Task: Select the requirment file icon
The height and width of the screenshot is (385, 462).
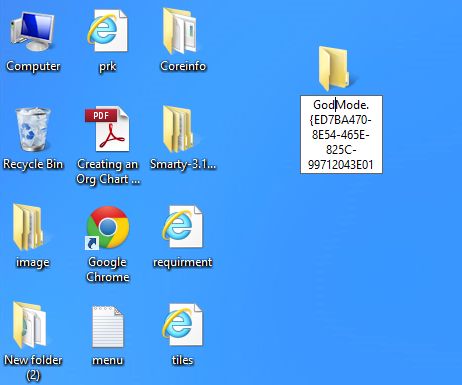Action: (x=182, y=227)
